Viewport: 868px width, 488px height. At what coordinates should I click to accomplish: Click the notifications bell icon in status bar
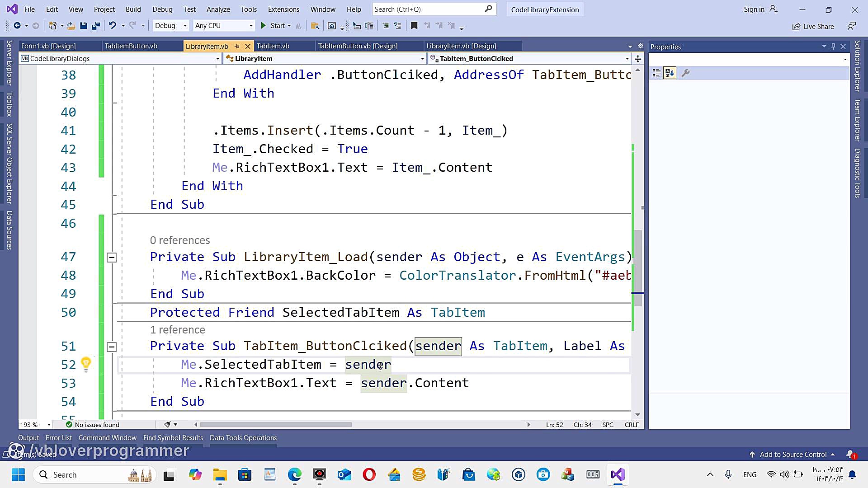pyautogui.click(x=850, y=454)
